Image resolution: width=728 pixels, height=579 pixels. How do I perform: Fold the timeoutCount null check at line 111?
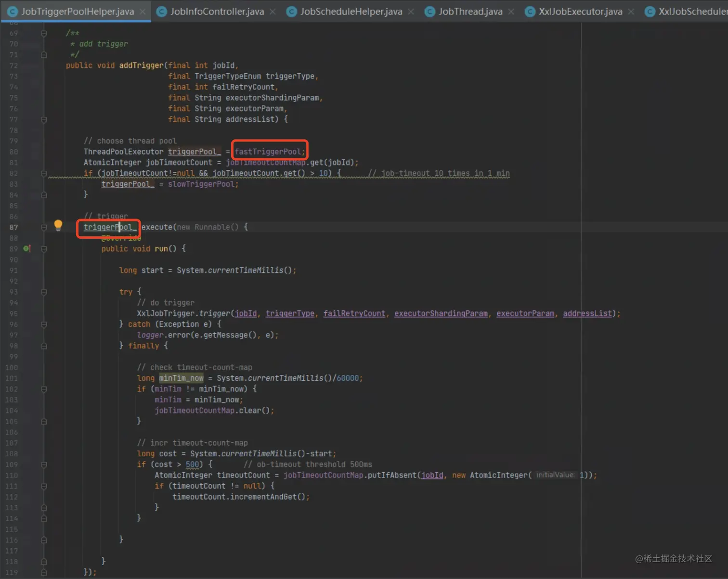(x=44, y=486)
